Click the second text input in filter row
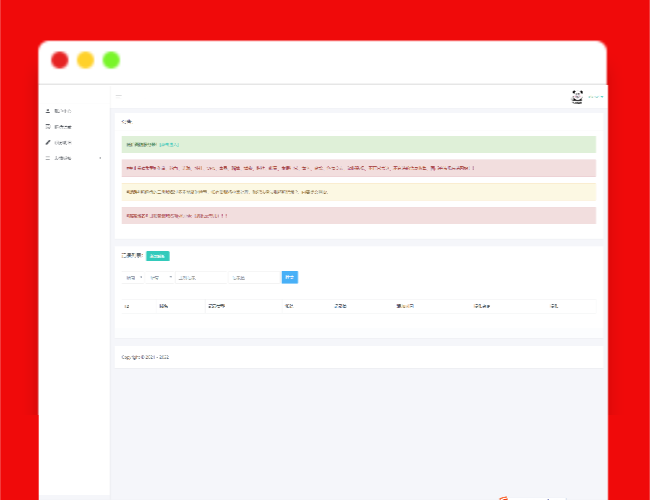 [x=254, y=277]
